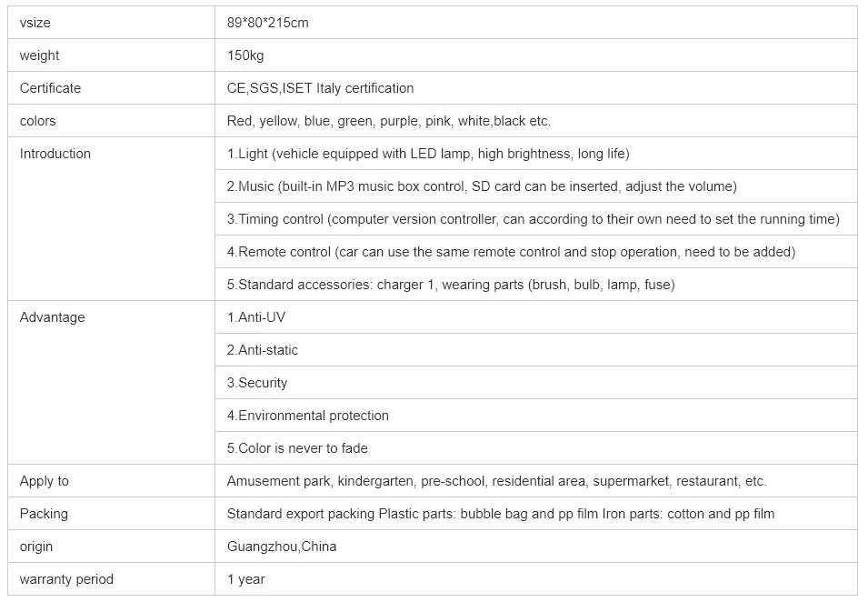Select the 1 year warranty value
868x602 pixels.
tap(245, 579)
